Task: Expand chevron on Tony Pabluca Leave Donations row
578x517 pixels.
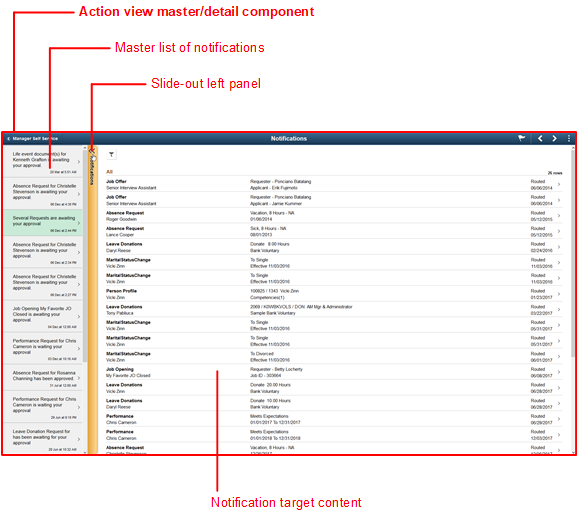Action: pyautogui.click(x=559, y=310)
